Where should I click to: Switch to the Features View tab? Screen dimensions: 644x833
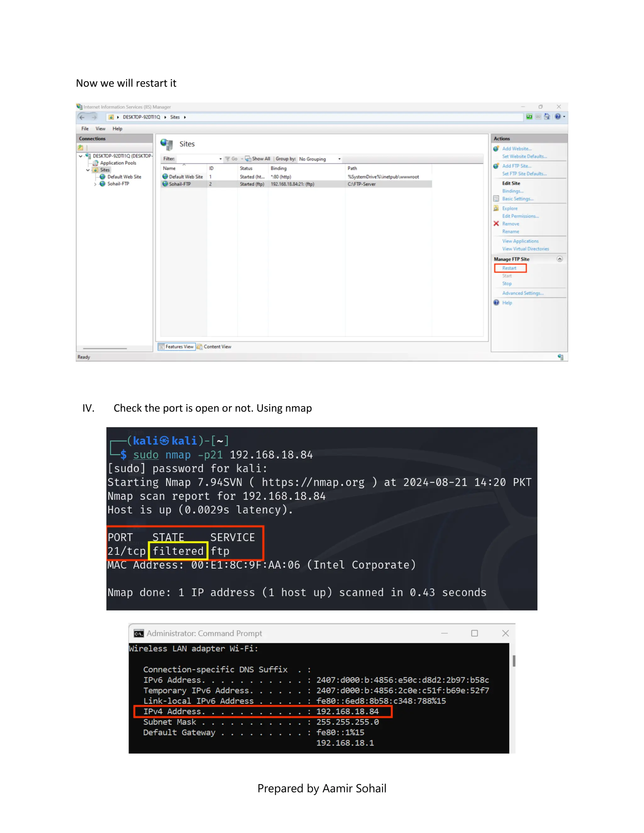pos(177,347)
